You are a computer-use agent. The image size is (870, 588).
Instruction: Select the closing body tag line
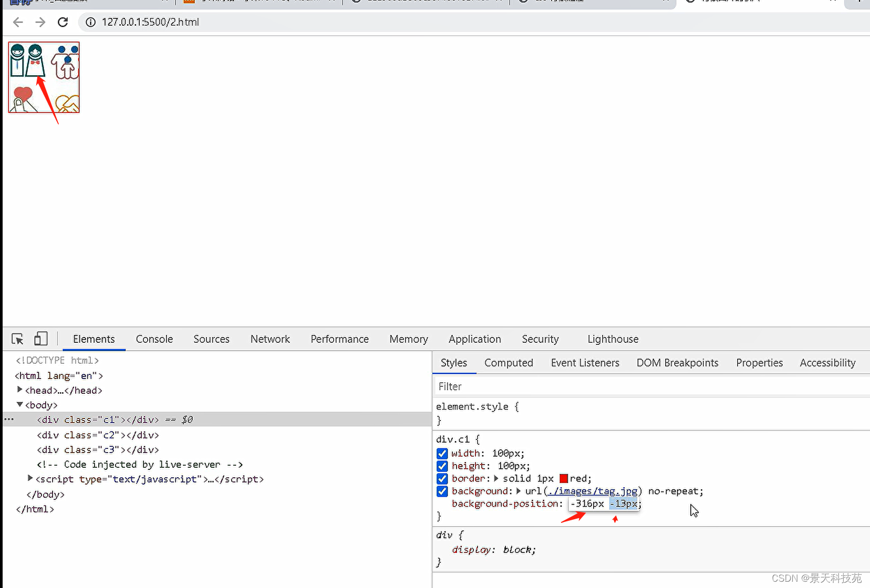46,495
